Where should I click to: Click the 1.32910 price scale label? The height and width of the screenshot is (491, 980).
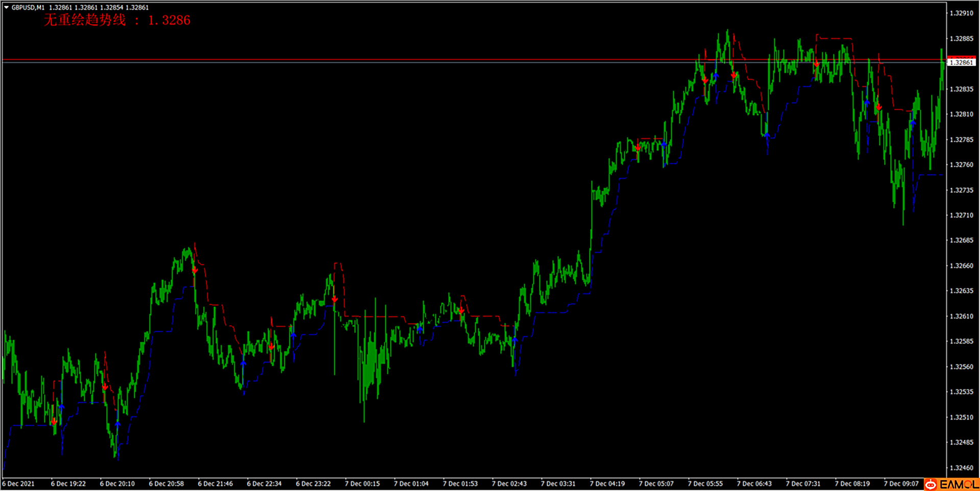point(961,13)
